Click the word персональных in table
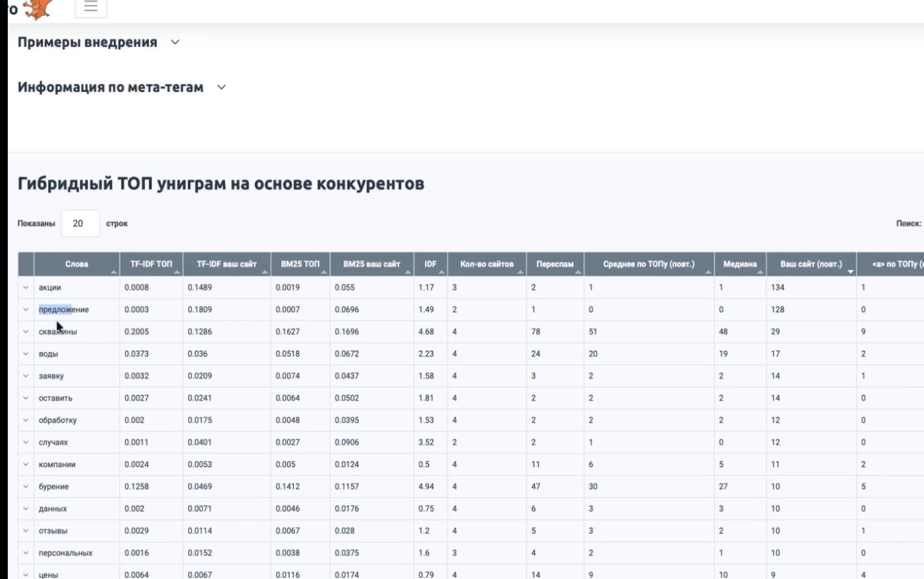924x579 pixels. 66,553
